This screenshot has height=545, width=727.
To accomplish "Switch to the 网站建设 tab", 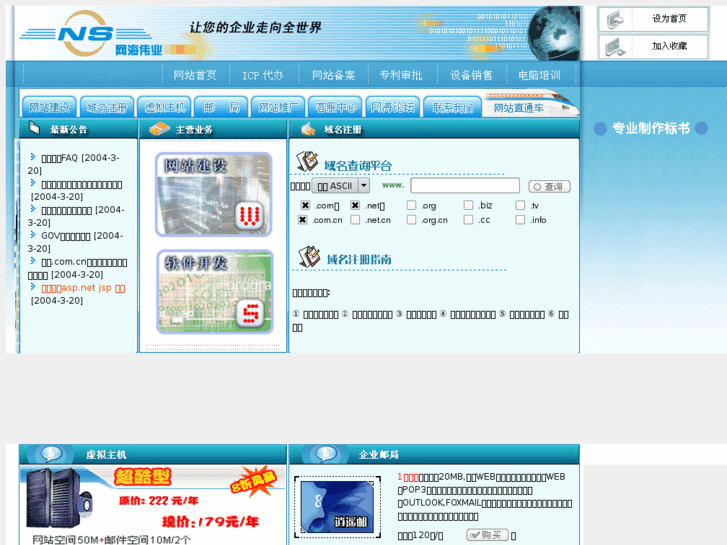I will 49,107.
